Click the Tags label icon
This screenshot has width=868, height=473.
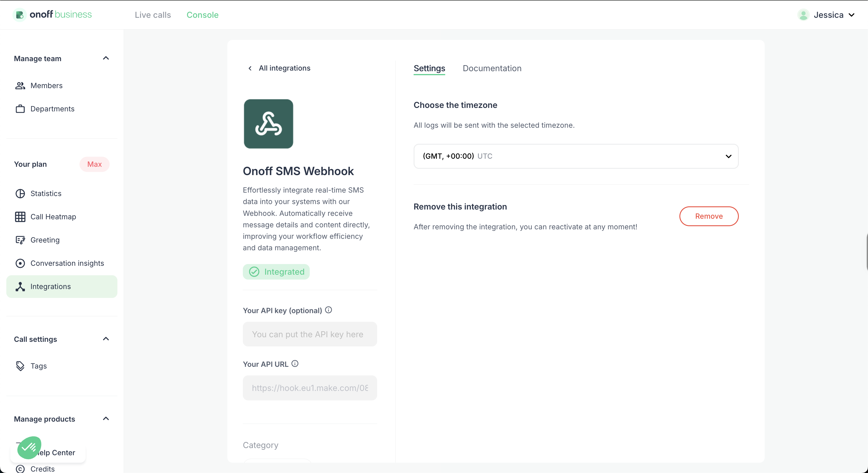(20, 366)
